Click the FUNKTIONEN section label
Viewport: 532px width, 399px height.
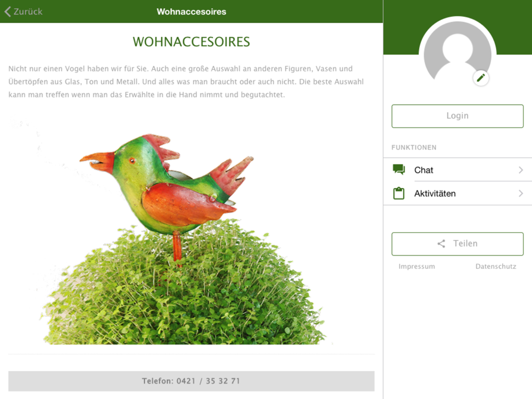point(414,147)
